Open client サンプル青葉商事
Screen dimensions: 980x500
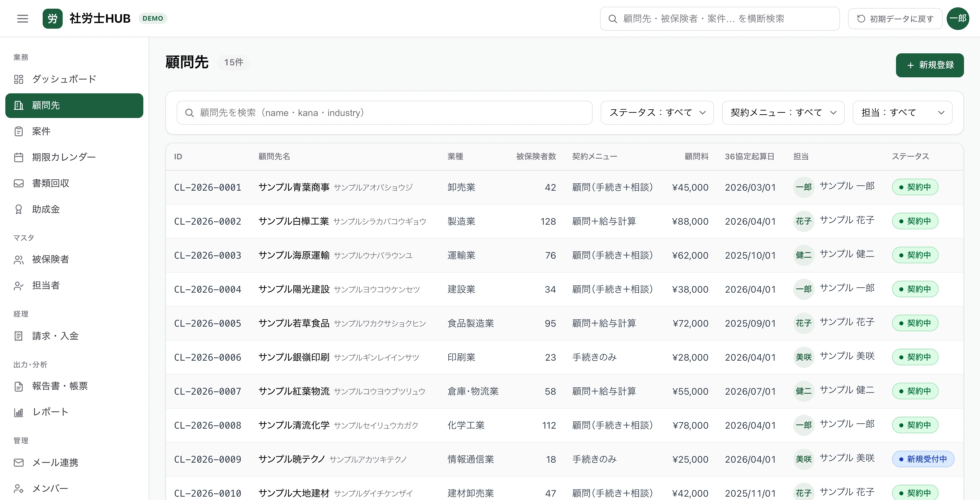[x=294, y=187]
